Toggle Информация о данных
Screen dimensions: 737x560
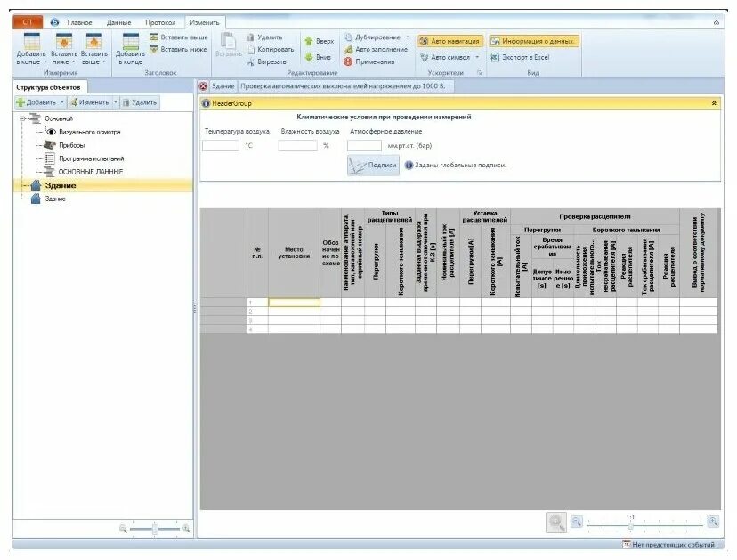pyautogui.click(x=533, y=41)
